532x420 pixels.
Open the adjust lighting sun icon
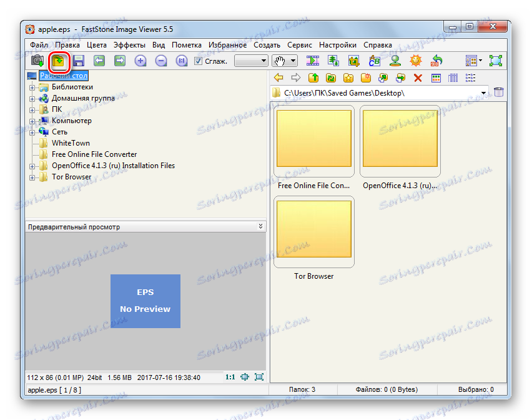416,61
